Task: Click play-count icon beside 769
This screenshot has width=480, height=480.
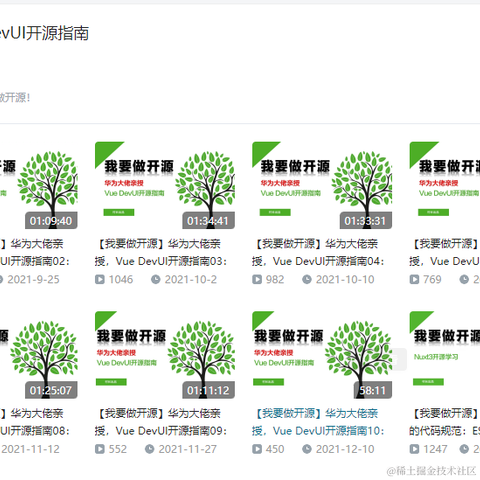Action: [414, 279]
